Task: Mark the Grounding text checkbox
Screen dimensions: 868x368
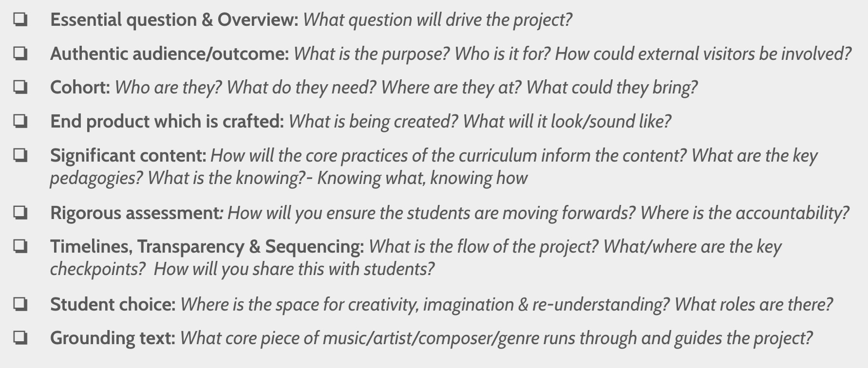Action: [x=20, y=338]
